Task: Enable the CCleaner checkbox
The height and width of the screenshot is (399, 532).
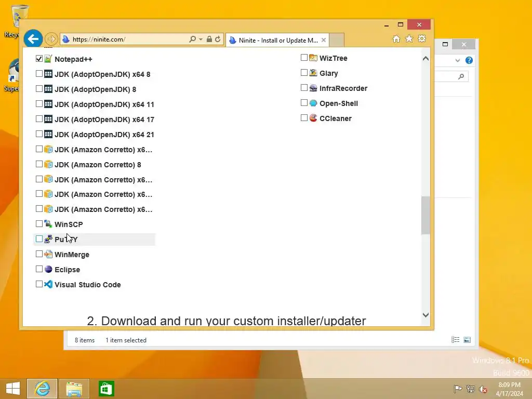Action: [x=304, y=118]
